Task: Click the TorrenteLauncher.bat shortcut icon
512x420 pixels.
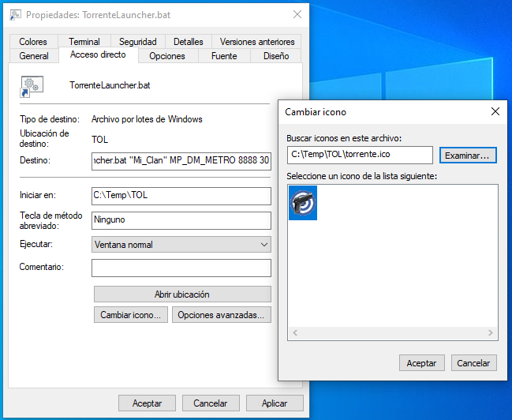Action: (32, 85)
